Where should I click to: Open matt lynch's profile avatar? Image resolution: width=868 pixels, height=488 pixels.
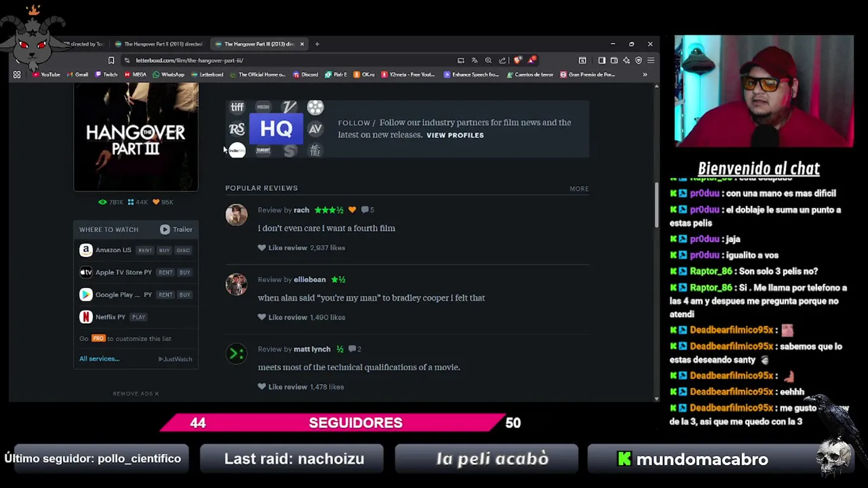tap(237, 354)
